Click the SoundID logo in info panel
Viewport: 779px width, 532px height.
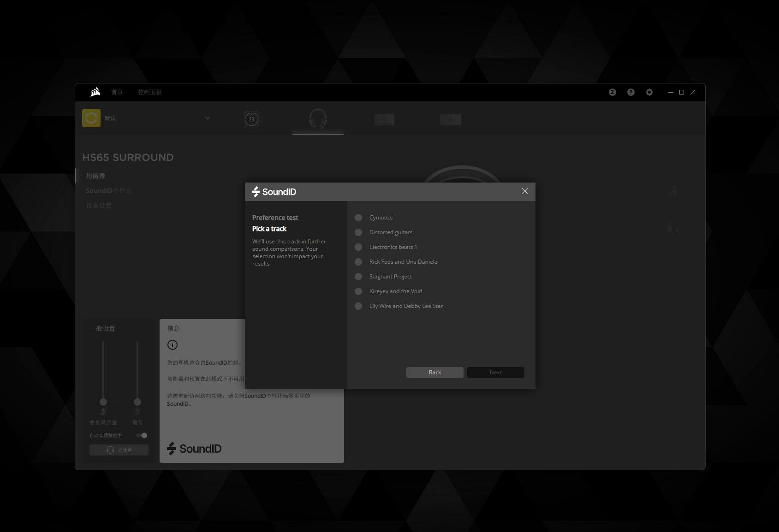click(x=194, y=449)
